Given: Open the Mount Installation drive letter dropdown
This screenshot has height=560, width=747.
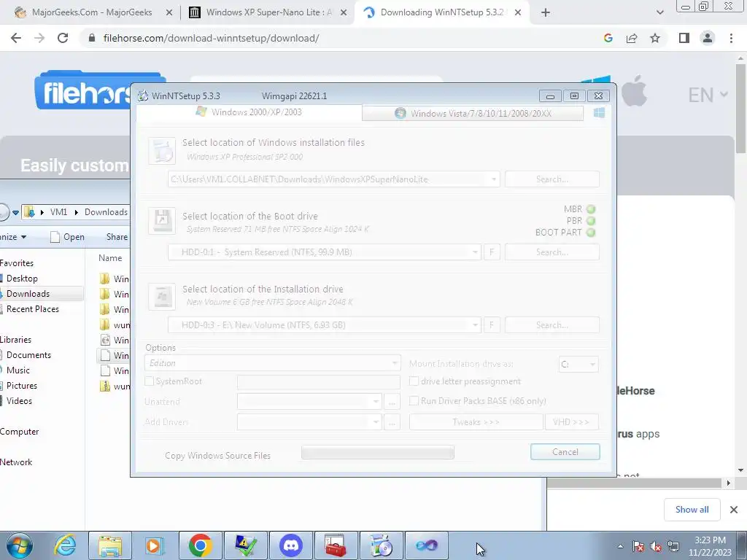Looking at the screenshot, I should pos(578,365).
